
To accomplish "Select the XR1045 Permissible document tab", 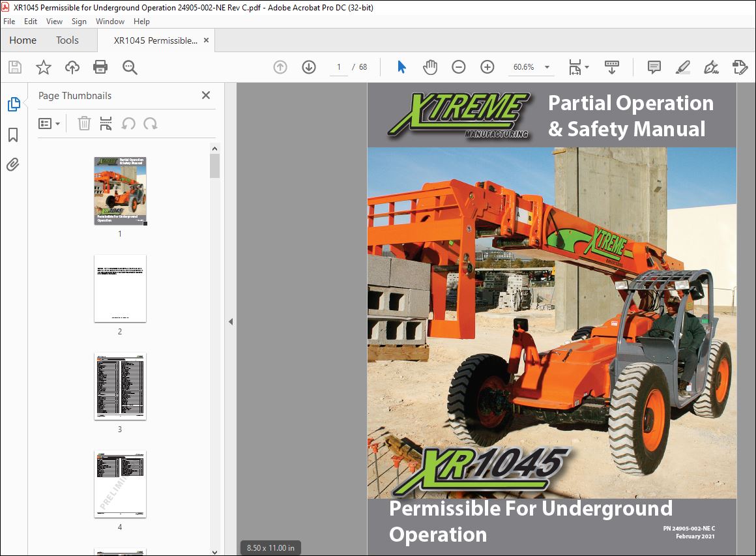I will 155,40.
